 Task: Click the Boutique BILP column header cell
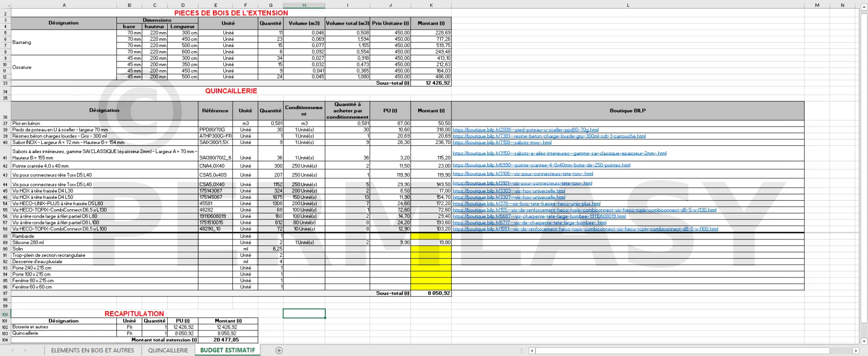pyautogui.click(x=628, y=111)
